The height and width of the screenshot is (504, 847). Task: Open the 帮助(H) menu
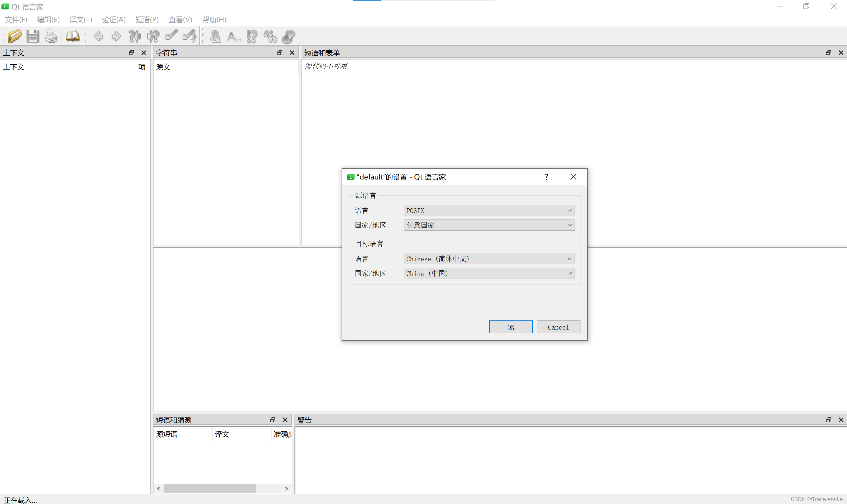pyautogui.click(x=214, y=20)
